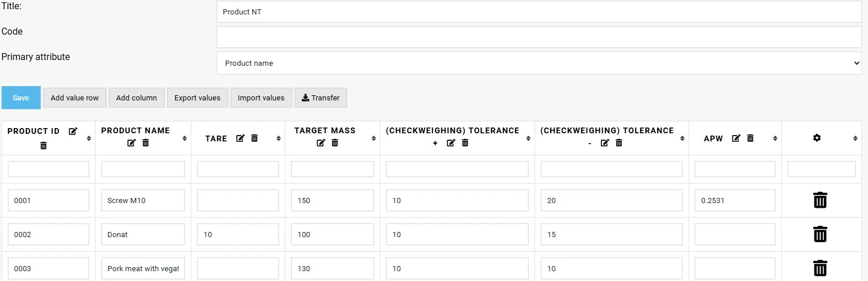Edit the TOLERANCE + column header
This screenshot has height=281, width=868.
pyautogui.click(x=451, y=143)
